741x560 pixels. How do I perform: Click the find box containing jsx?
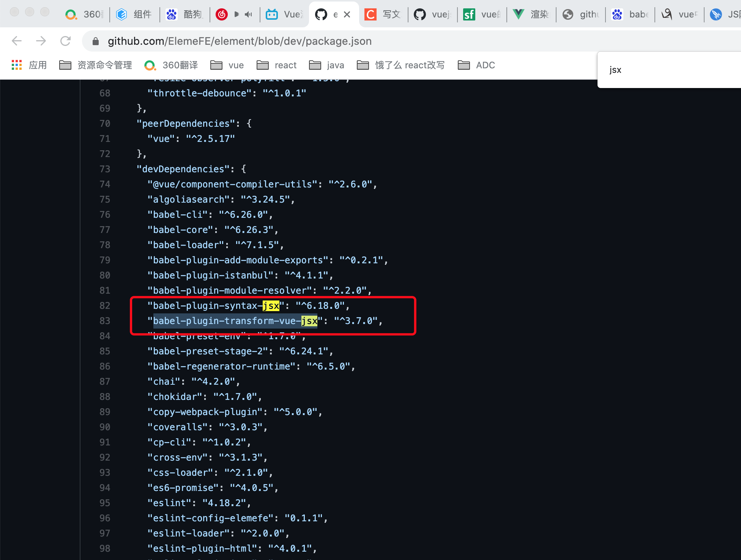669,70
